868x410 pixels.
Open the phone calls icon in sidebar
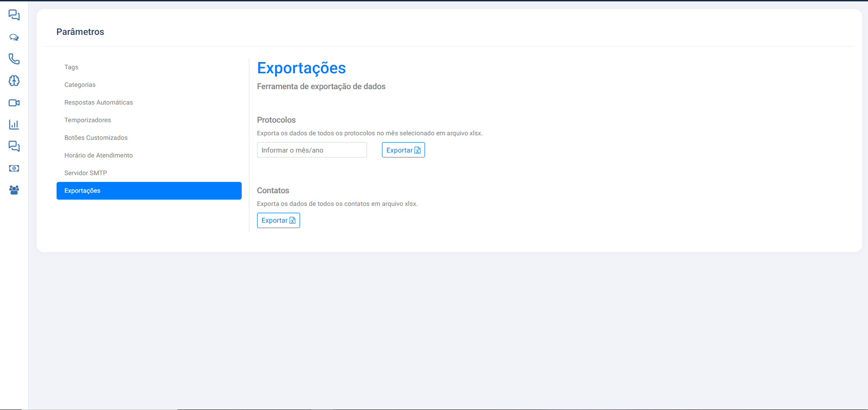point(14,59)
